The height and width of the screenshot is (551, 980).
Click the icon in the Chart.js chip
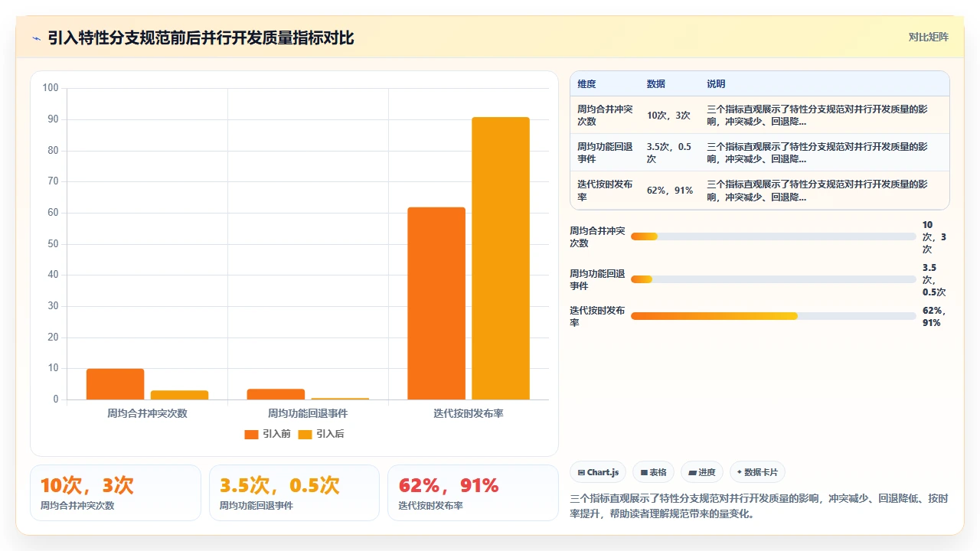582,473
